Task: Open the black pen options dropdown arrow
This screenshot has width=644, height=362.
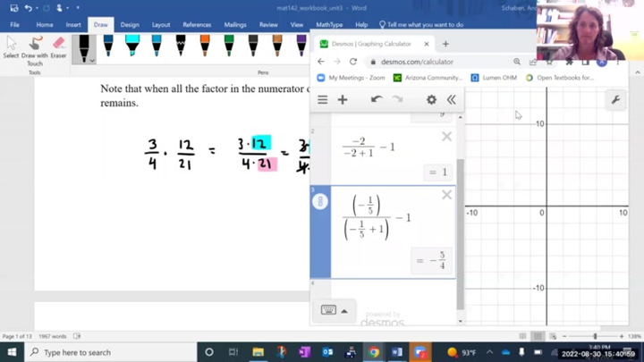Action: pos(93,60)
